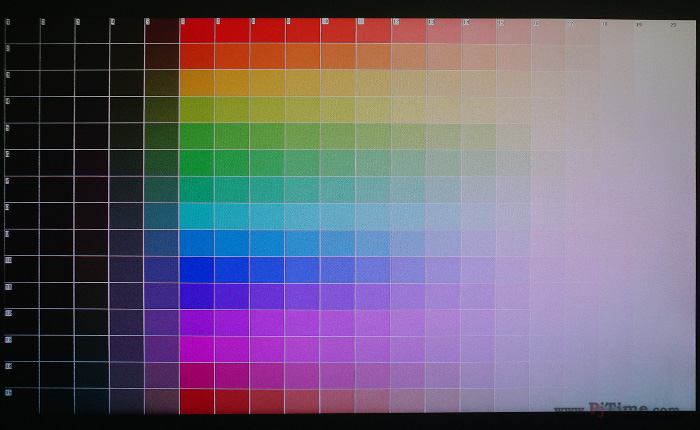Pick the saturated red swatch in row 1, column 6
The height and width of the screenshot is (430, 700).
197,31
